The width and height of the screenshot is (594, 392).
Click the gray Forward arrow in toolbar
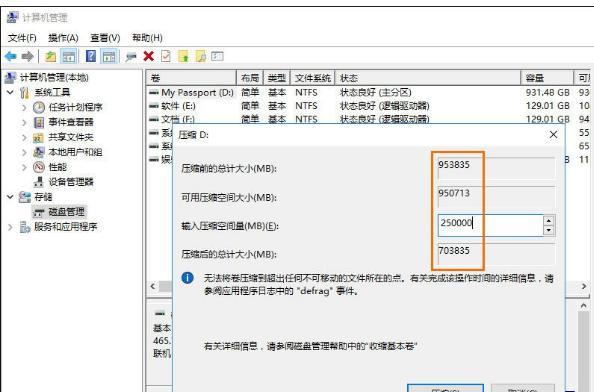[x=27, y=57]
